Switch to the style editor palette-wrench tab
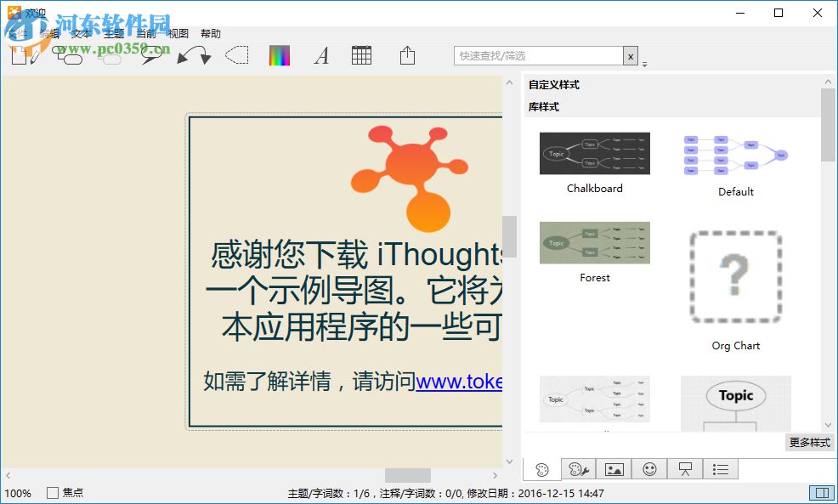 pyautogui.click(x=577, y=468)
